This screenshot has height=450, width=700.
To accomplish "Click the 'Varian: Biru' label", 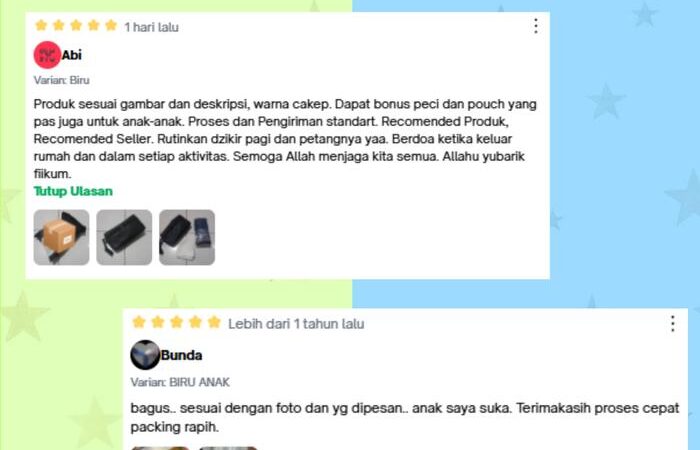I will pos(62,80).
